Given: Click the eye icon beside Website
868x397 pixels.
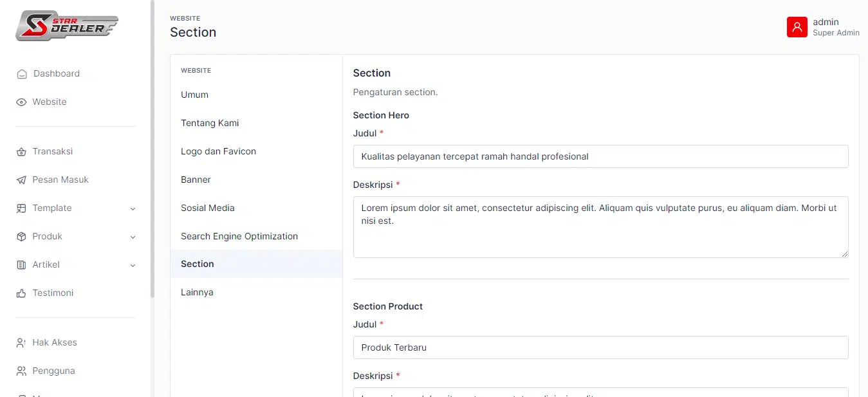Looking at the screenshot, I should point(21,102).
